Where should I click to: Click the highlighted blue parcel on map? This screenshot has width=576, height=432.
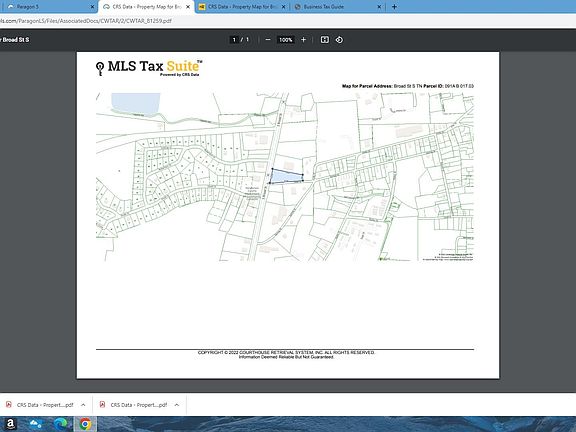[x=286, y=177]
